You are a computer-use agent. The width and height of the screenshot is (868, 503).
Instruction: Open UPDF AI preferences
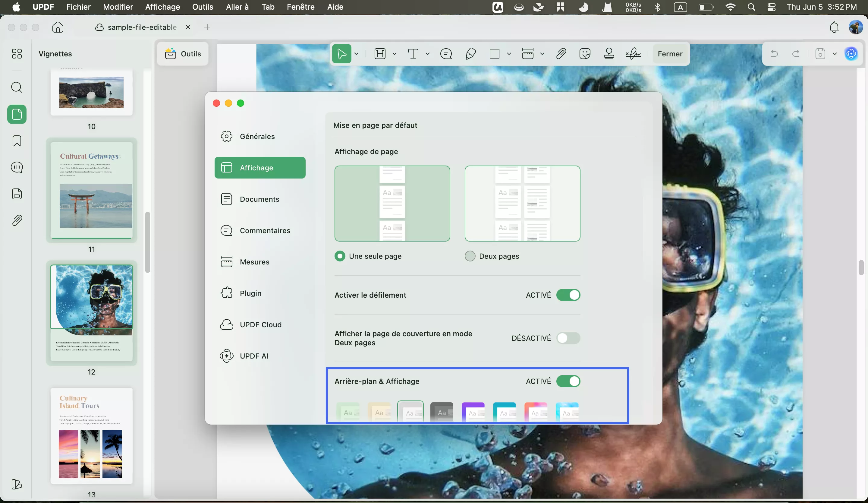(x=260, y=356)
